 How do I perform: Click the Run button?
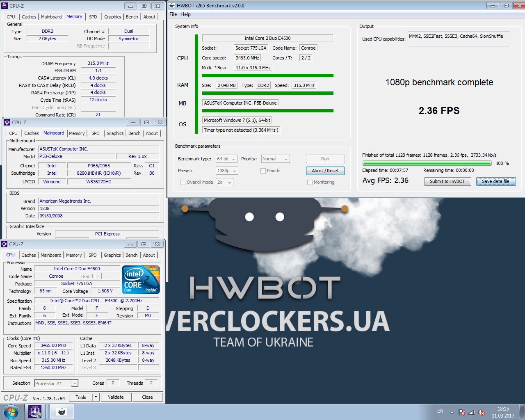pos(325,159)
